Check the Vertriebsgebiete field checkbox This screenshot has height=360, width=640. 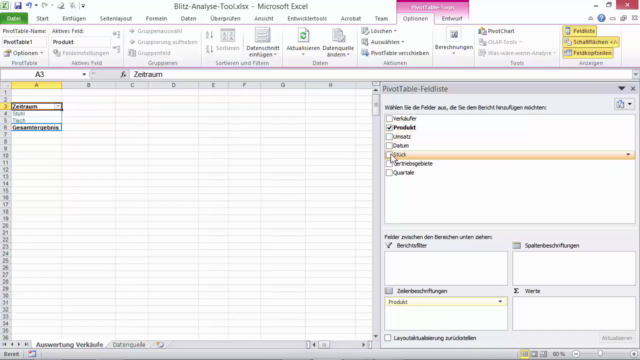389,163
